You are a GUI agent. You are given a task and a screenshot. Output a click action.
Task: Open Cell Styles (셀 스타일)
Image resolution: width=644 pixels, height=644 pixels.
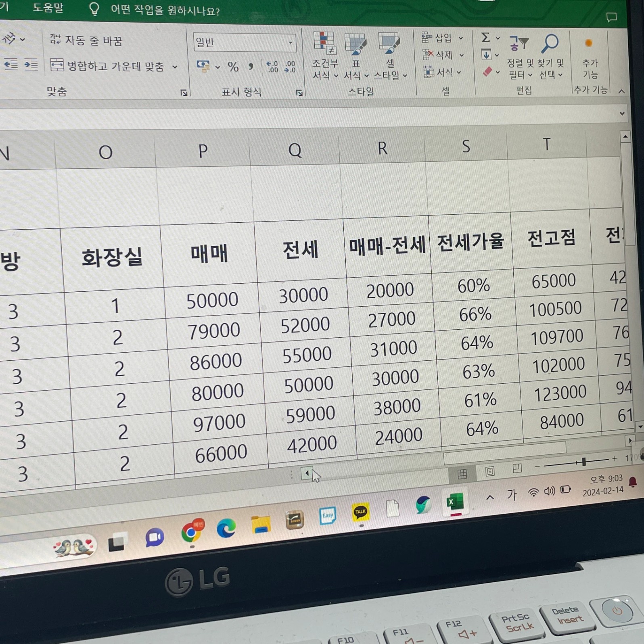[x=390, y=56]
